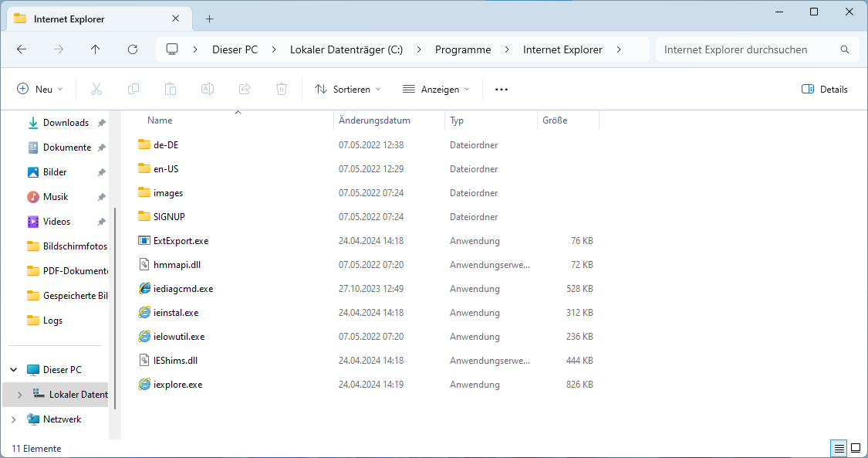Open the Anzeigen view dropdown
The height and width of the screenshot is (458, 868).
pos(436,90)
